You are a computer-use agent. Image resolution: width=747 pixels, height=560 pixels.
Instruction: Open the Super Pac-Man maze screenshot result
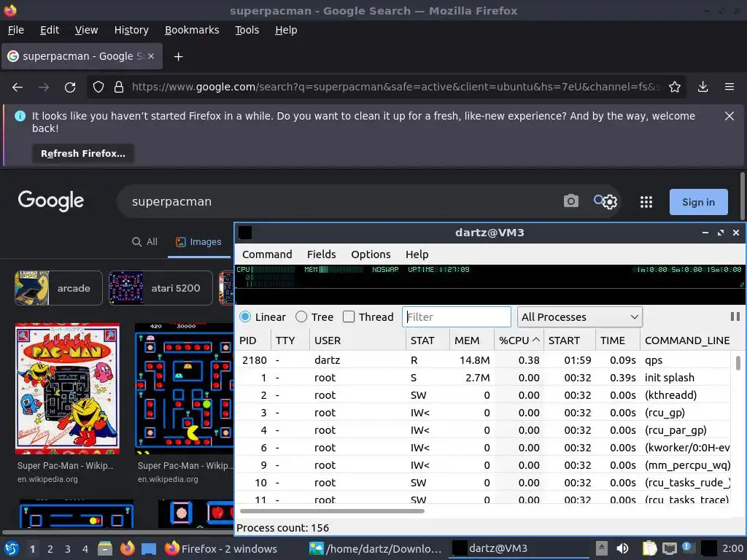(x=185, y=389)
